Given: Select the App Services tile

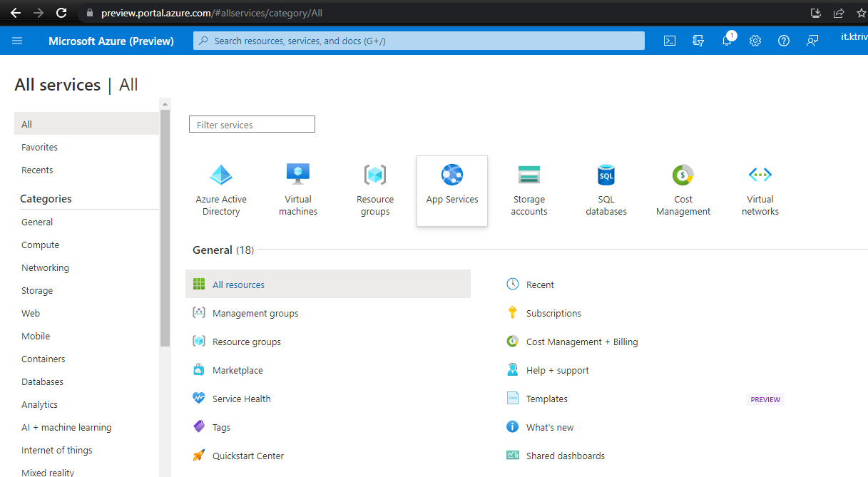Looking at the screenshot, I should point(452,190).
